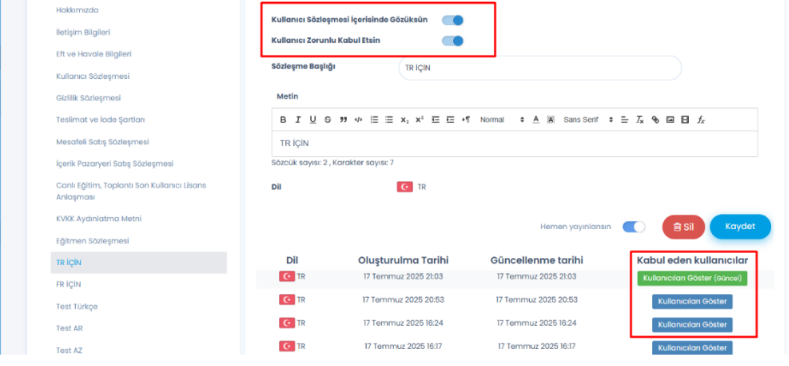Delete the contract with the Sil button

[x=683, y=227]
